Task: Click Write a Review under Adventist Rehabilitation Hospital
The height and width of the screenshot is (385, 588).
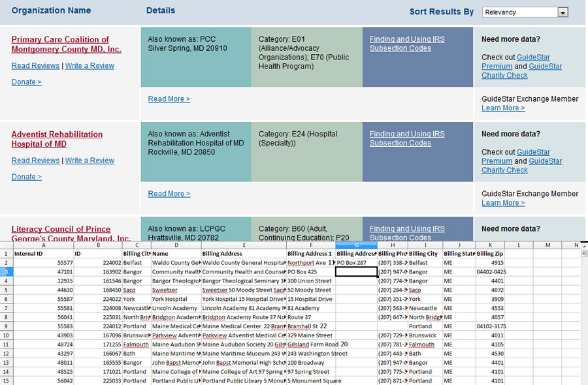Action: point(90,161)
